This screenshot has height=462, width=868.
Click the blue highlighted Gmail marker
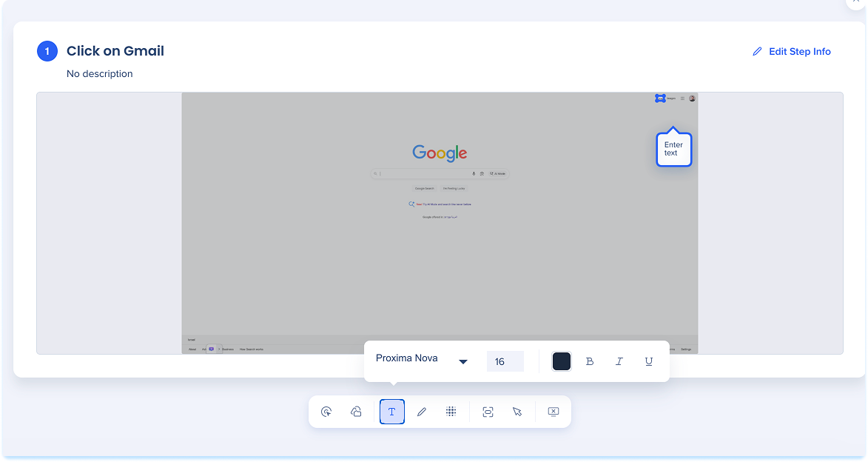click(660, 98)
